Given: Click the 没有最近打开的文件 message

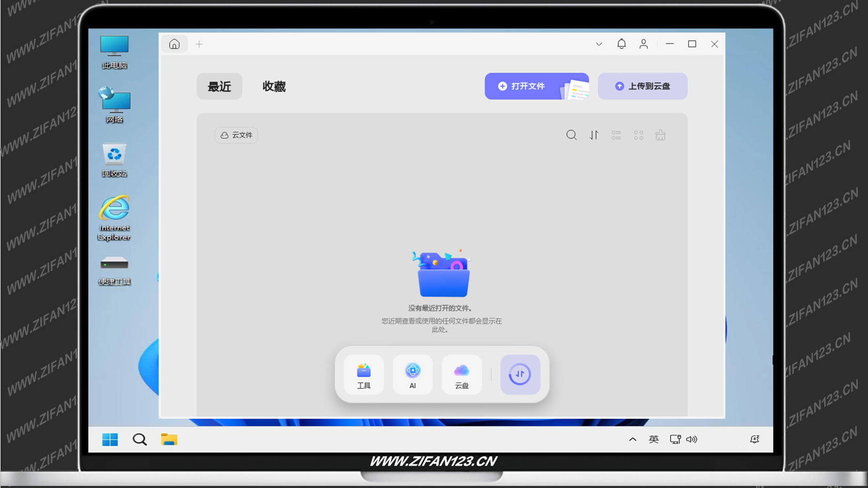Looking at the screenshot, I should [x=440, y=308].
